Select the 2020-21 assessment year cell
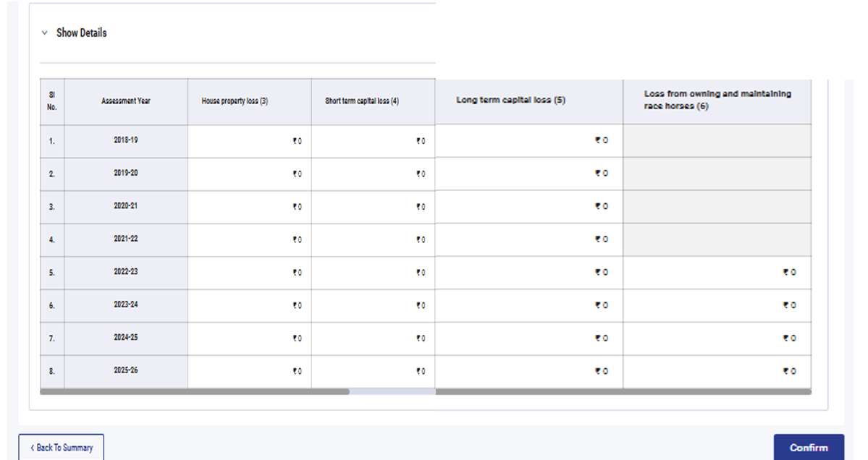Image resolution: width=868 pixels, height=460 pixels. coord(126,206)
